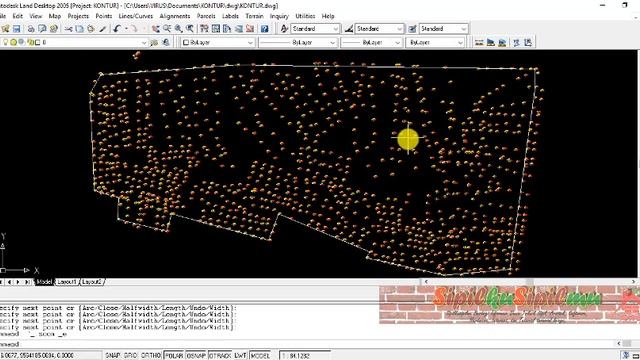Click the Properties palette icon
Image resolution: width=640 pixels, height=360 pixels.
click(x=204, y=29)
